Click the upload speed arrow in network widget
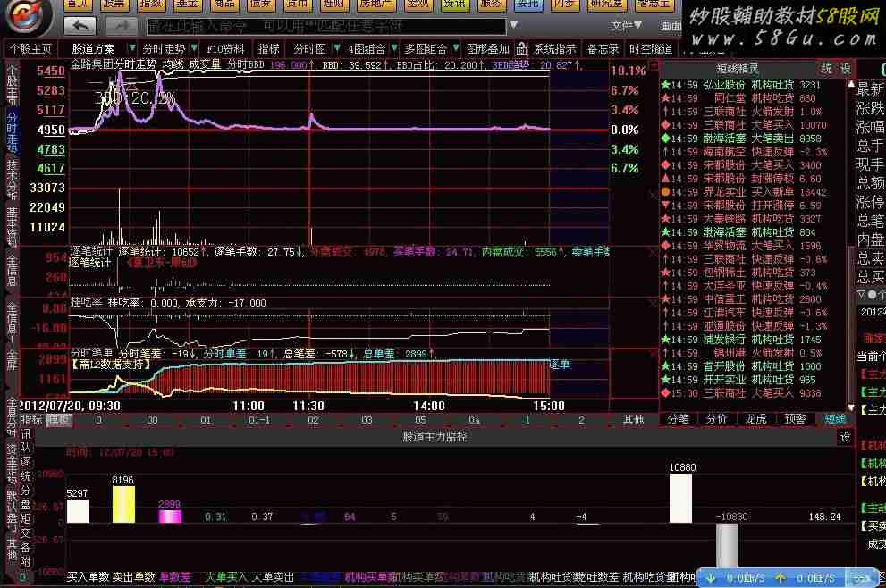886x588 pixels. pyautogui.click(x=781, y=578)
